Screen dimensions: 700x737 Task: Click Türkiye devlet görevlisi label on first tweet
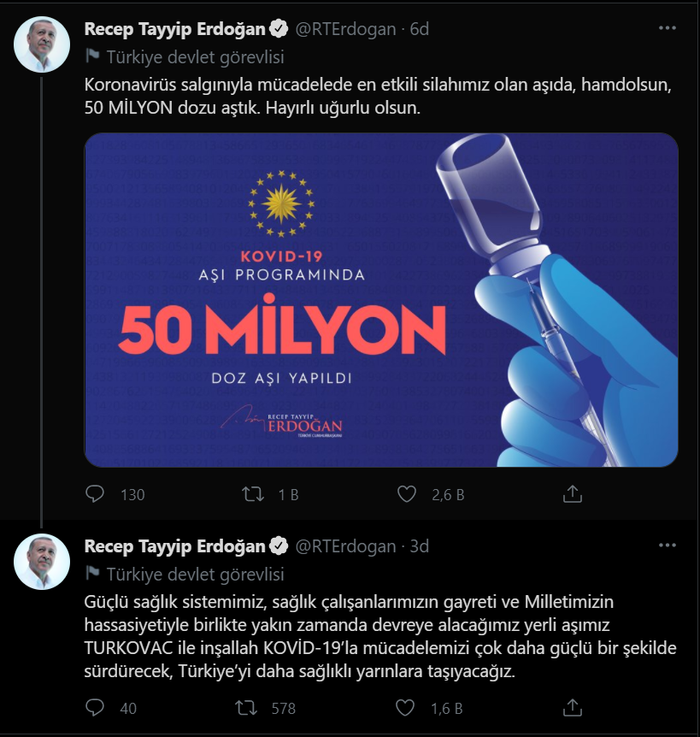(x=195, y=57)
